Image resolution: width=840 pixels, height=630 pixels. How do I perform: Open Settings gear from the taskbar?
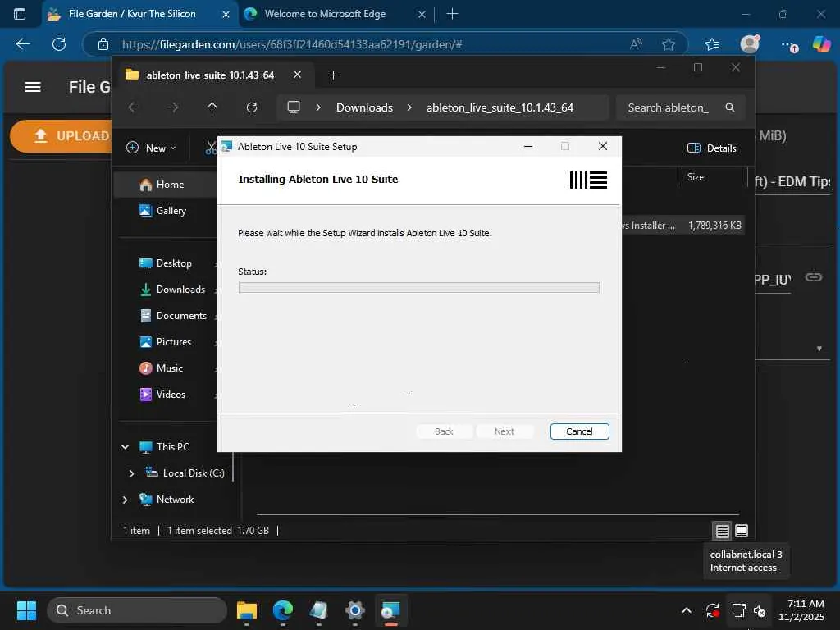tap(354, 610)
